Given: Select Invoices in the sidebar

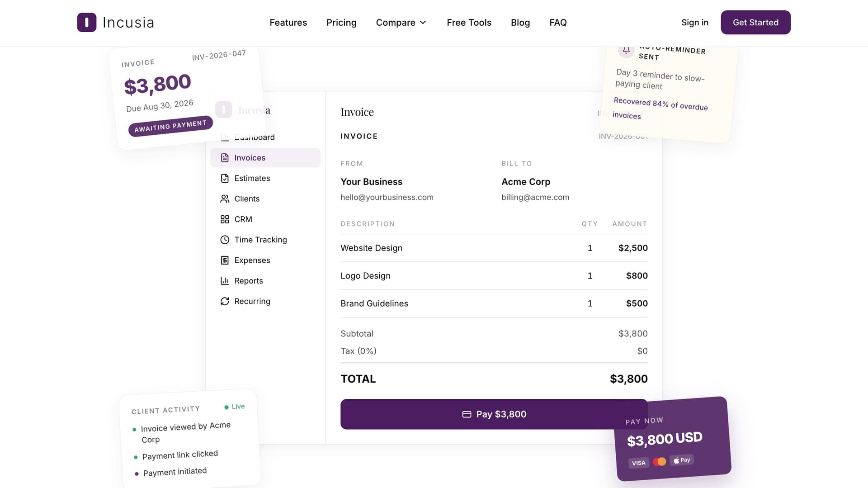Looking at the screenshot, I should tap(265, 158).
